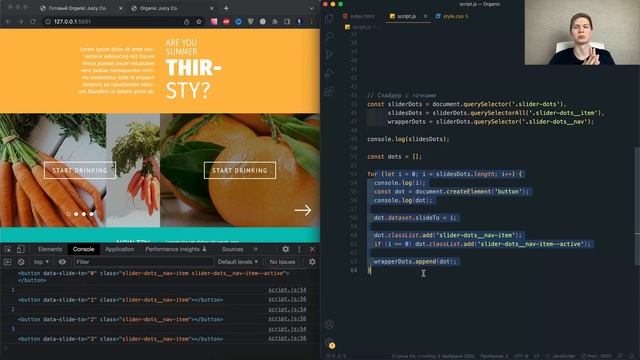
Task: Close the DevTools panel
Action: click(x=312, y=249)
